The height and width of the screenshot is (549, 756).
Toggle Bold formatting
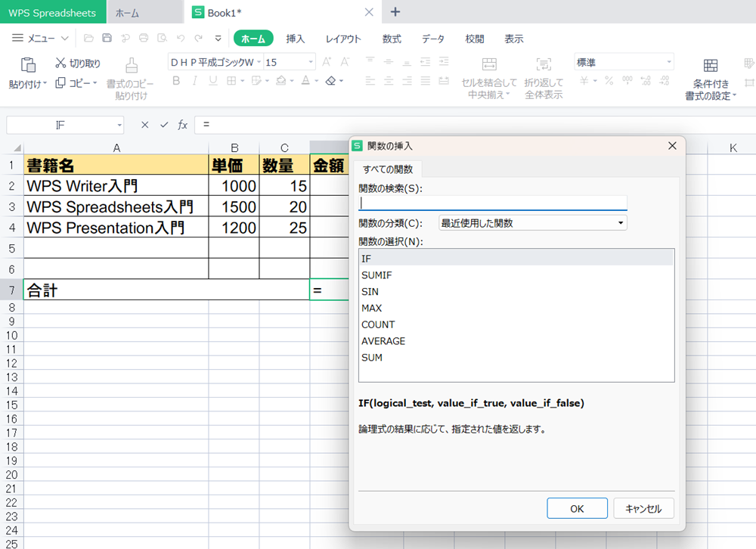pyautogui.click(x=176, y=81)
